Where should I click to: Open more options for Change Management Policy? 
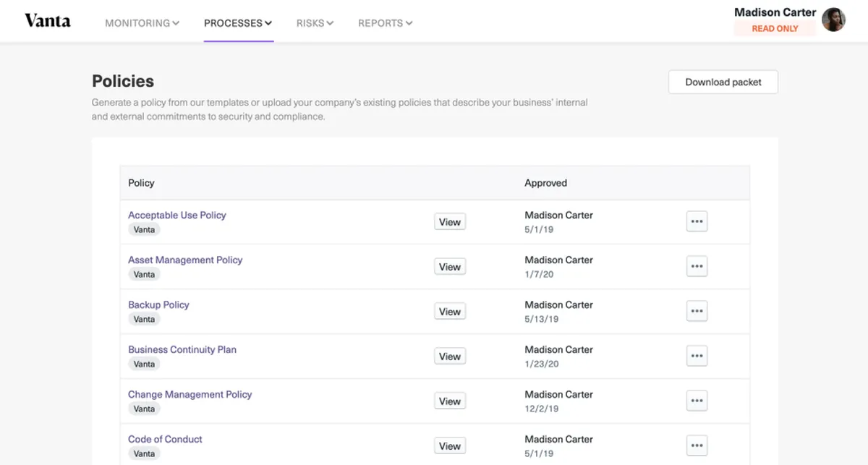(x=697, y=401)
